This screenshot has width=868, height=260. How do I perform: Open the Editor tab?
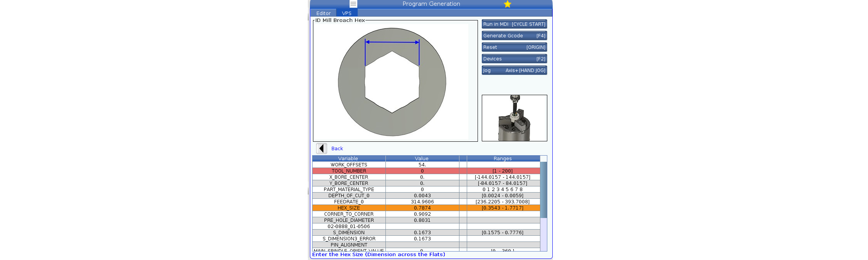point(323,13)
